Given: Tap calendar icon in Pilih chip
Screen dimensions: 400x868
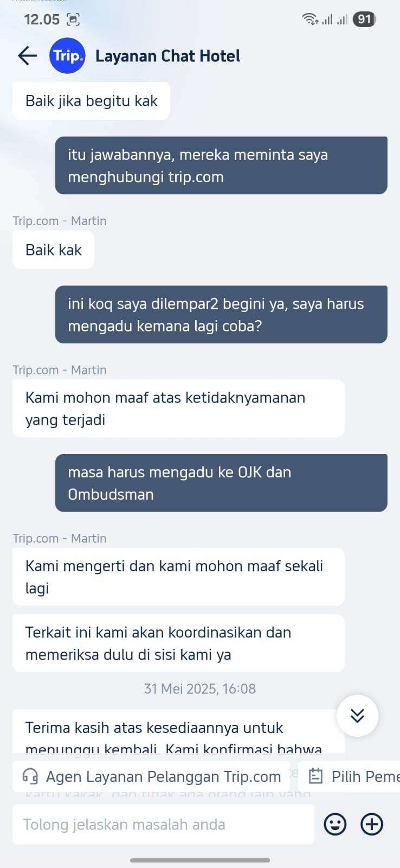Looking at the screenshot, I should [315, 776].
